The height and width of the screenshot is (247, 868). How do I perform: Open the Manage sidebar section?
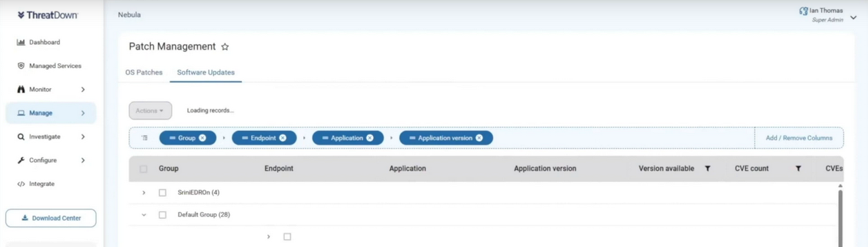point(51,113)
